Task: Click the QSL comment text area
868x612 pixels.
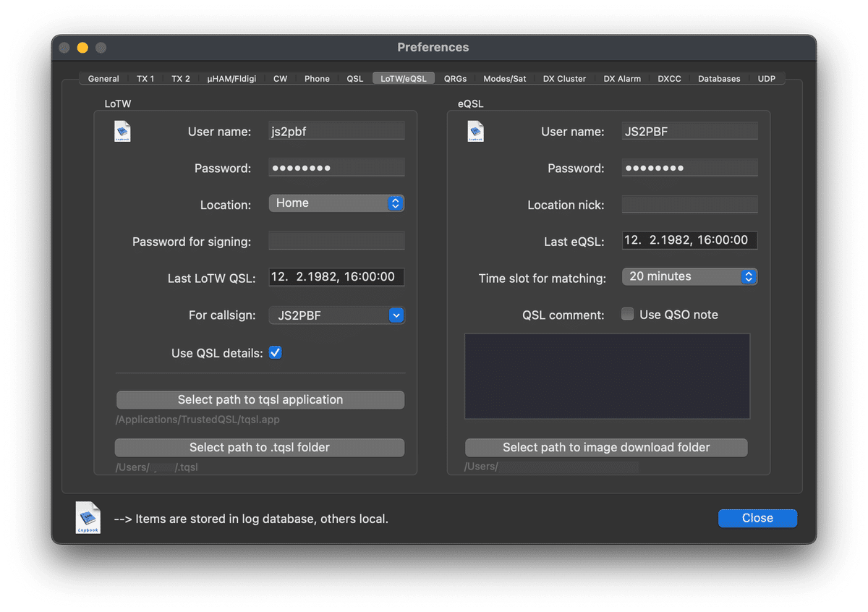Action: point(607,376)
